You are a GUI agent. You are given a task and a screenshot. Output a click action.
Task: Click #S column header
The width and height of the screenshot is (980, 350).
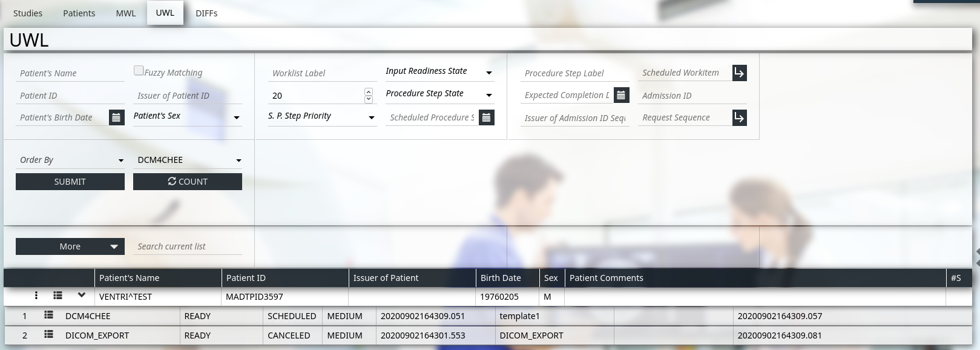point(959,278)
